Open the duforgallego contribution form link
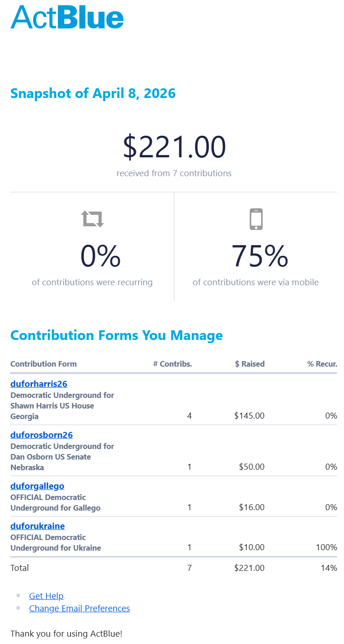The height and width of the screenshot is (644, 344). 37,486
